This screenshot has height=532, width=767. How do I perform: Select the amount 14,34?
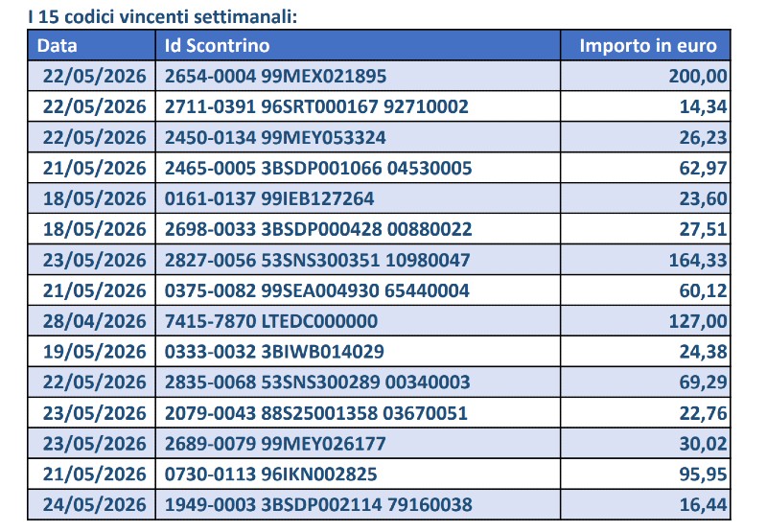click(x=703, y=106)
